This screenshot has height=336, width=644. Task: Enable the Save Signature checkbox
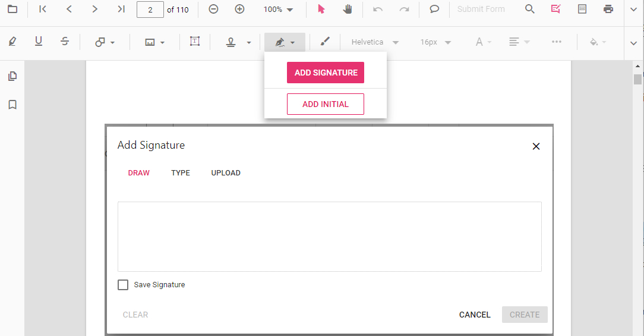[123, 285]
